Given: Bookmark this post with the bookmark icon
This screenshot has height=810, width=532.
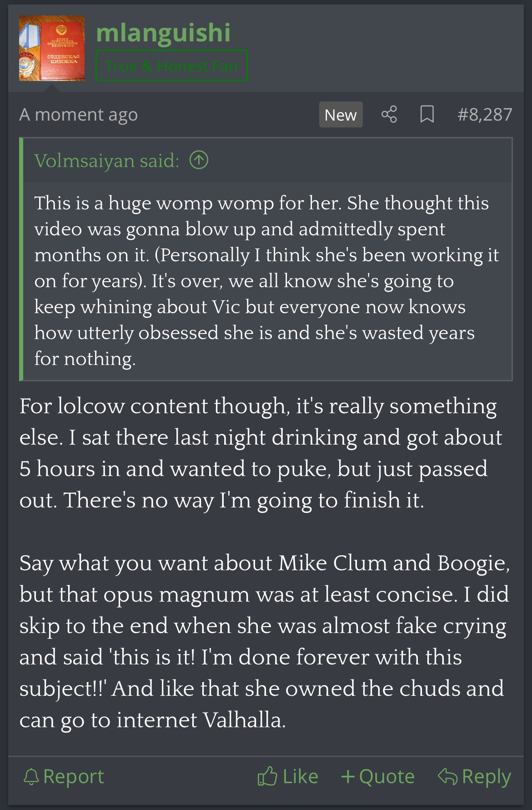Looking at the screenshot, I should [427, 114].
